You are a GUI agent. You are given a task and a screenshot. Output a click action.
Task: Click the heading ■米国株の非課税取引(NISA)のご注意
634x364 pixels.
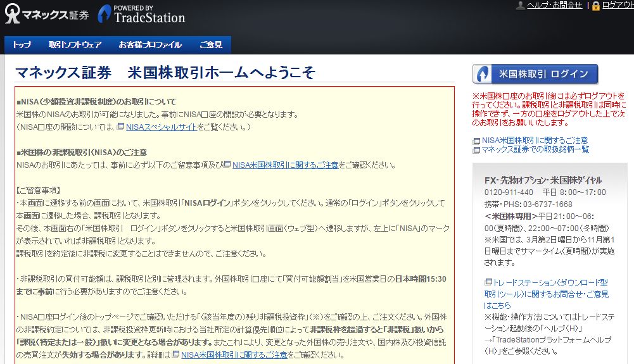pos(82,153)
